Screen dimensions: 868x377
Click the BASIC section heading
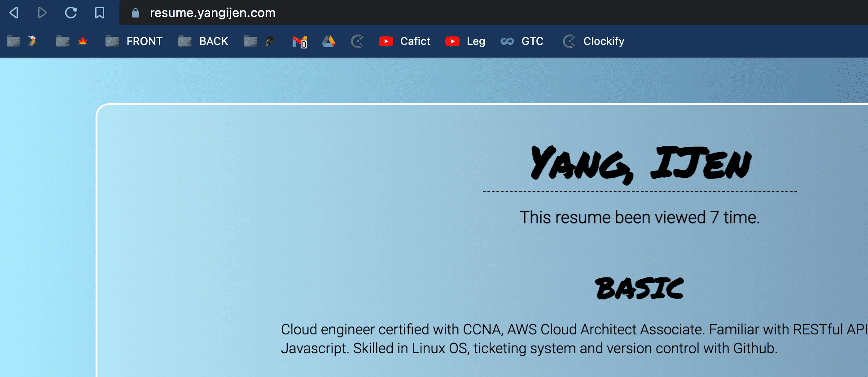point(640,288)
